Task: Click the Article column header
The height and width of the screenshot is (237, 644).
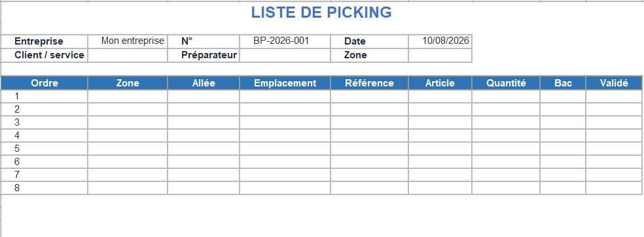Action: [440, 83]
